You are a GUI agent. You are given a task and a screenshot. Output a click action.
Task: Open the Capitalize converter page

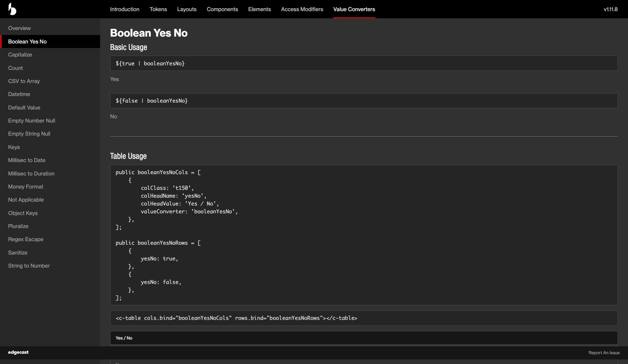pos(50,55)
